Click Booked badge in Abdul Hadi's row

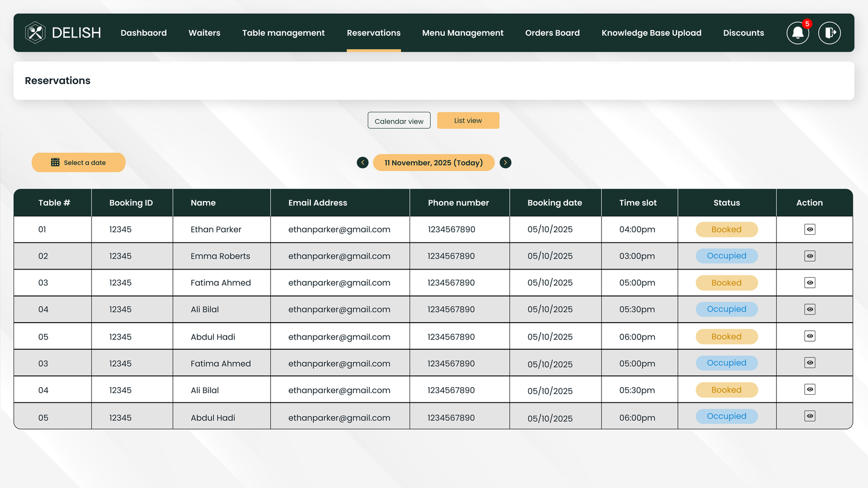coord(727,336)
